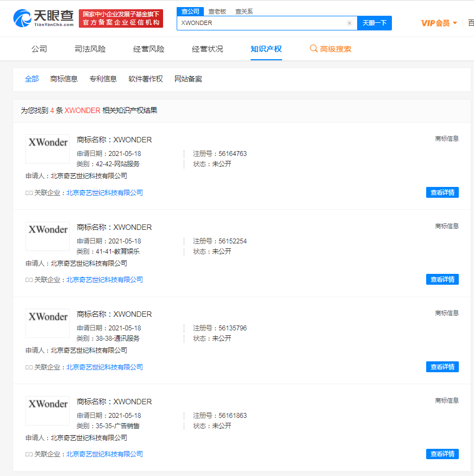Filter by 商标信息
This screenshot has width=474, height=476.
(x=64, y=79)
